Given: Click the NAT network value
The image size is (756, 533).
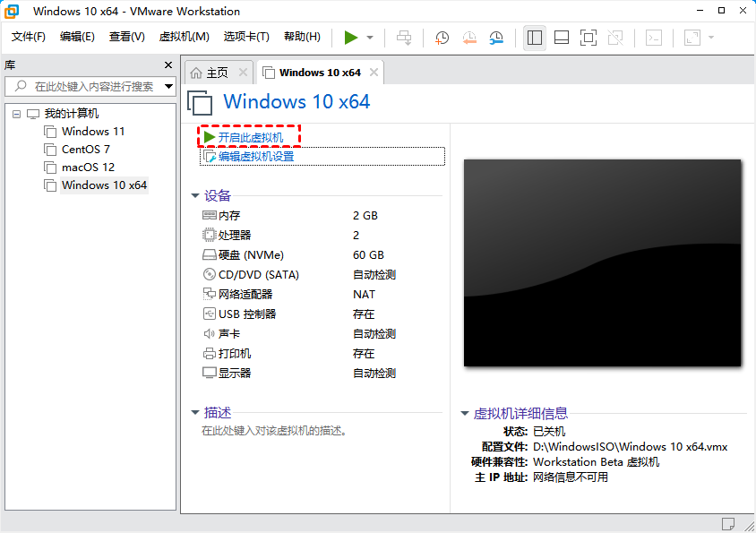Looking at the screenshot, I should (364, 294).
